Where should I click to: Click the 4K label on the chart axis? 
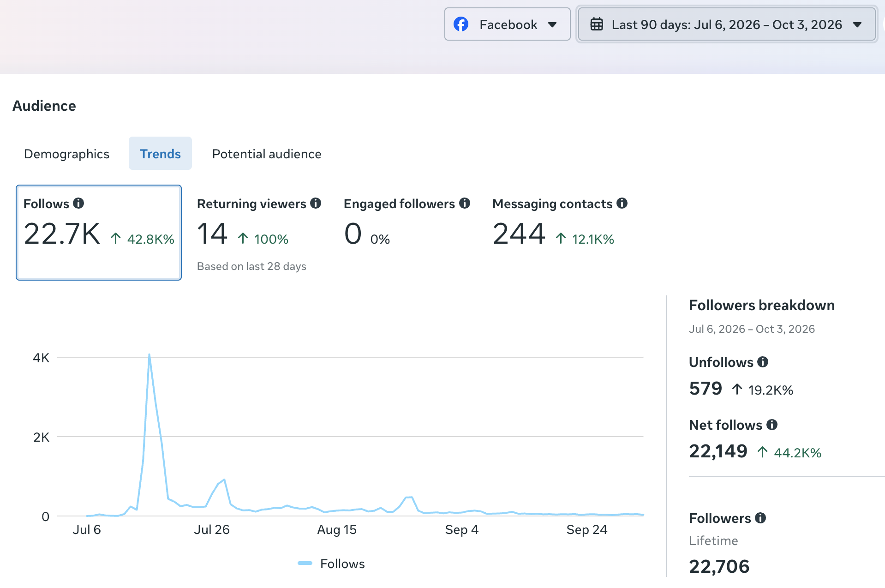click(x=41, y=358)
